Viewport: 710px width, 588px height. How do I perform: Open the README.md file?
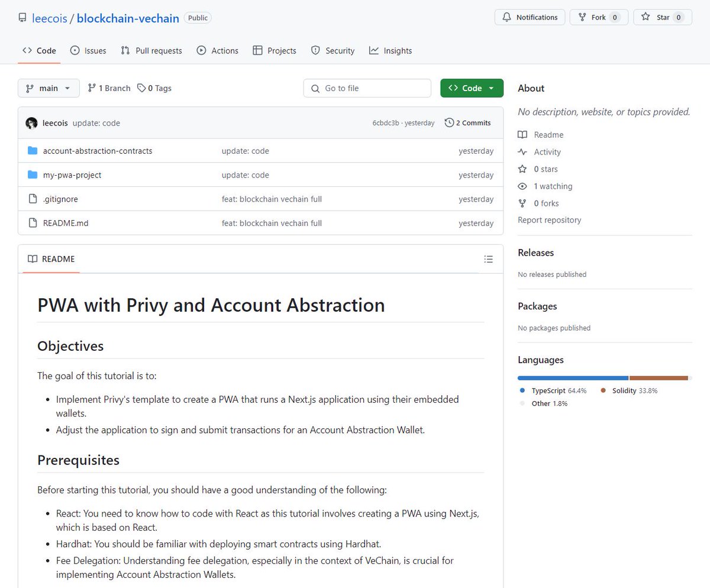coord(66,224)
